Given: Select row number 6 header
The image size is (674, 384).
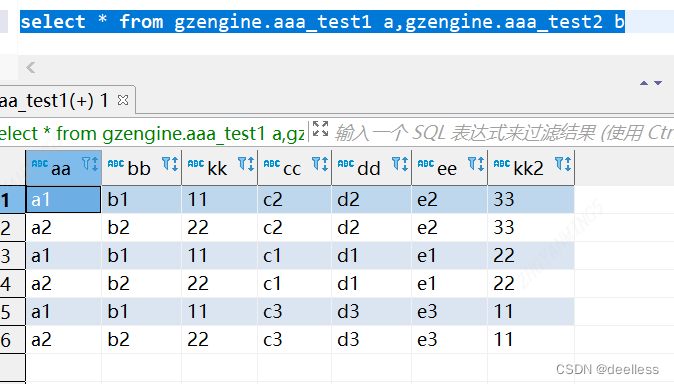Looking at the screenshot, I should [x=12, y=340].
